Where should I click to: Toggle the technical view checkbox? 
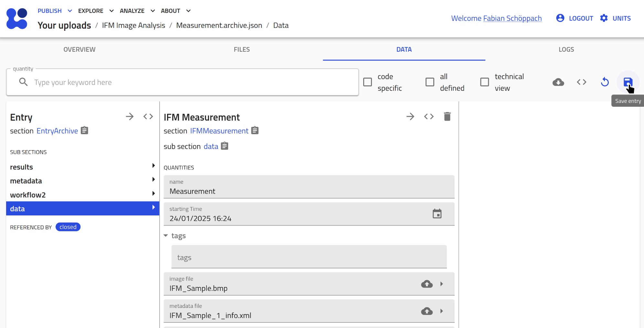[x=484, y=82]
